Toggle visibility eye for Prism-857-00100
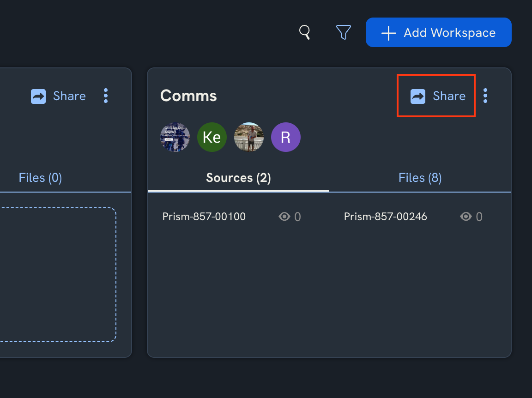 (x=283, y=217)
